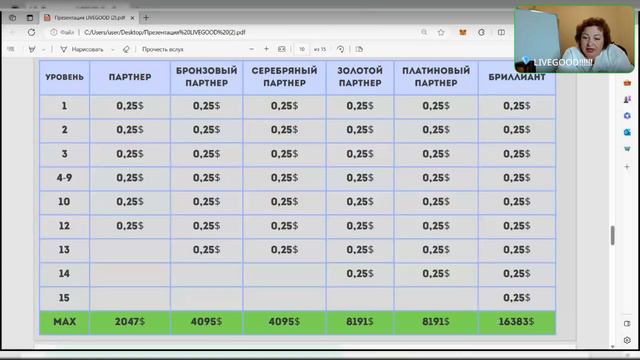Screen dimensions: 640x360
Task: Click the scrollbar down arrow
Action: (613, 347)
